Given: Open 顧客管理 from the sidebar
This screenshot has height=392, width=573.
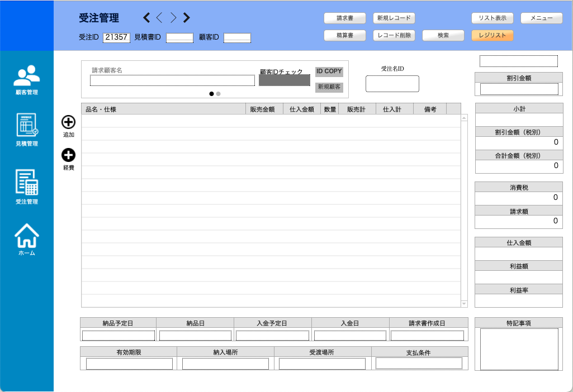Looking at the screenshot, I should 27,75.
